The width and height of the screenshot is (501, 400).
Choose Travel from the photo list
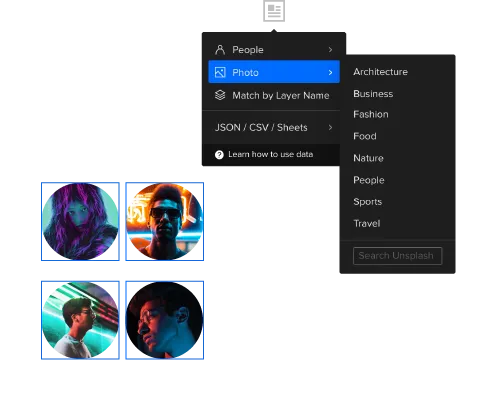pyautogui.click(x=367, y=223)
